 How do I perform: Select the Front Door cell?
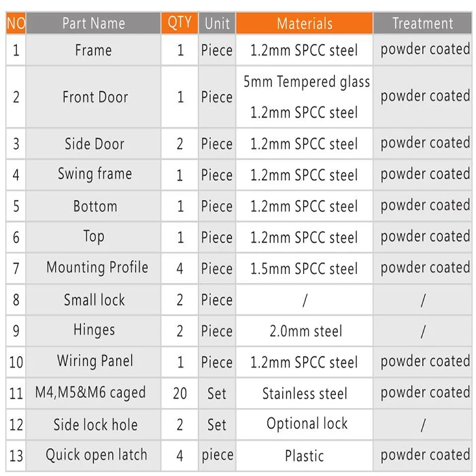coord(95,97)
